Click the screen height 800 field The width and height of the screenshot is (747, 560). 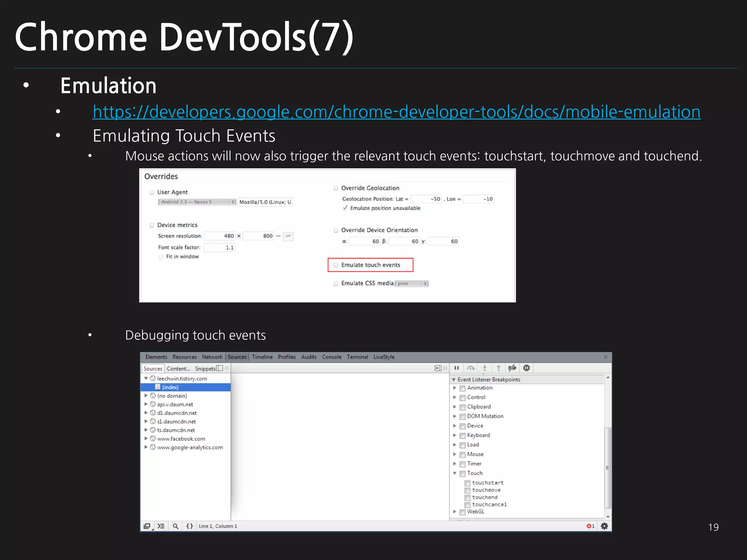258,236
